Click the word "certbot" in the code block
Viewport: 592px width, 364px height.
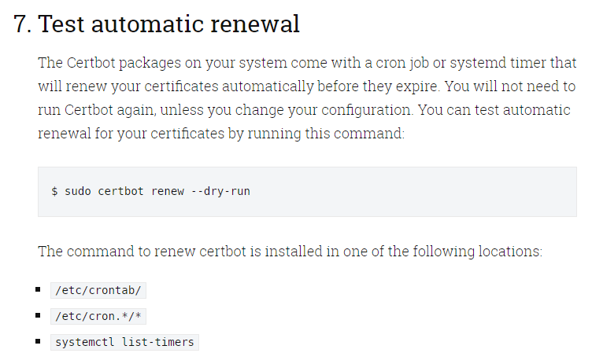tap(120, 191)
